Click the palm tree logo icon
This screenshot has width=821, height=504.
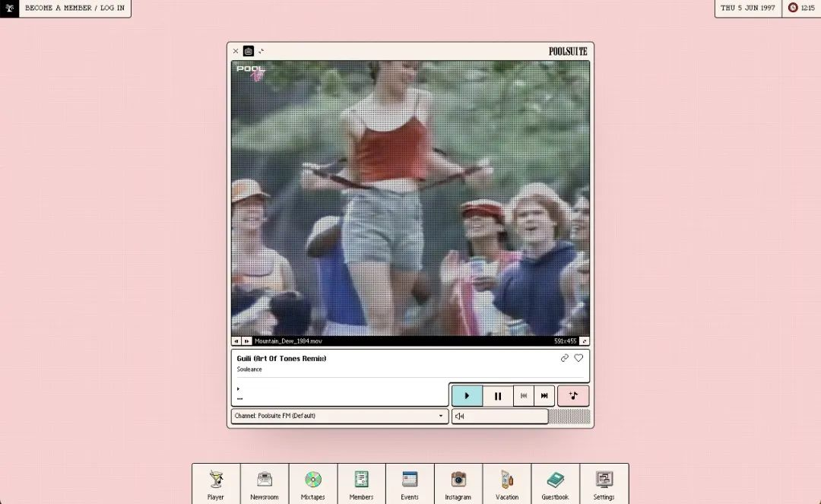tap(9, 8)
